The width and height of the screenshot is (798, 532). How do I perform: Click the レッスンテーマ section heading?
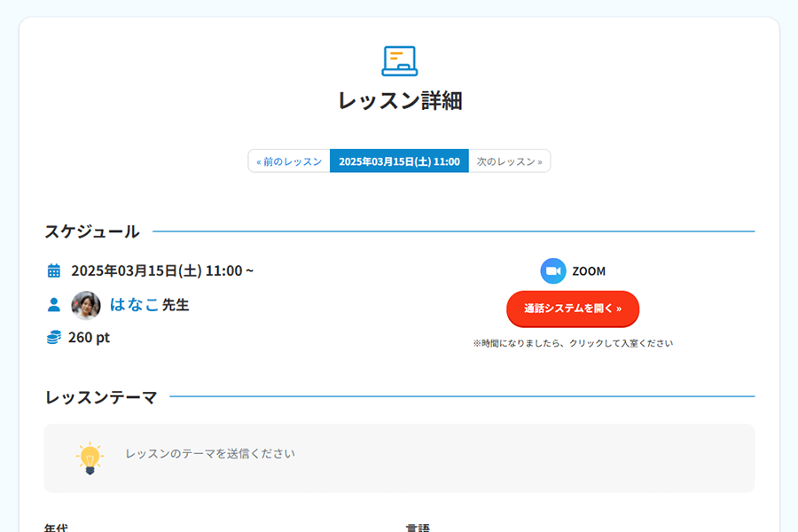[101, 397]
